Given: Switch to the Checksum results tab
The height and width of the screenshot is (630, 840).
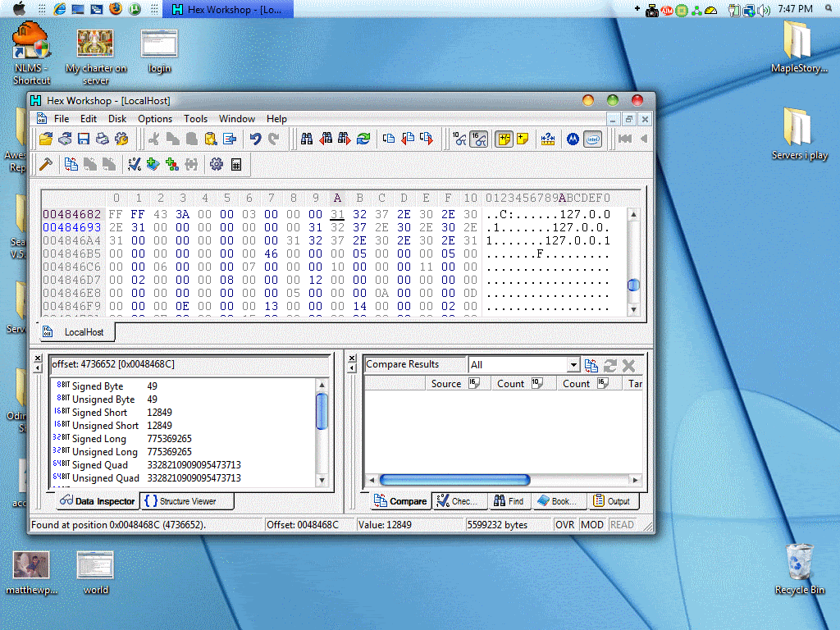Looking at the screenshot, I should pos(459,501).
